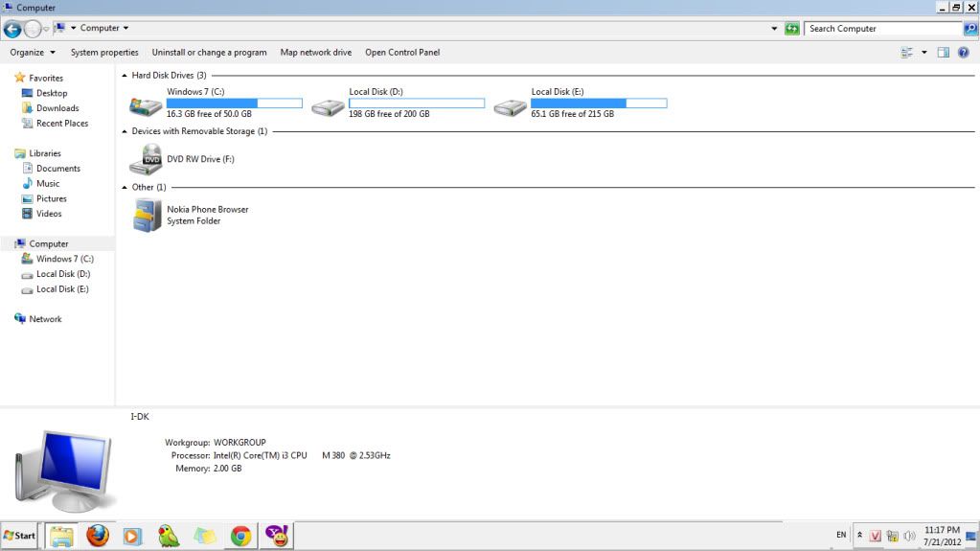This screenshot has width=980, height=551.
Task: Open Recent Places under Favorites
Action: click(62, 124)
